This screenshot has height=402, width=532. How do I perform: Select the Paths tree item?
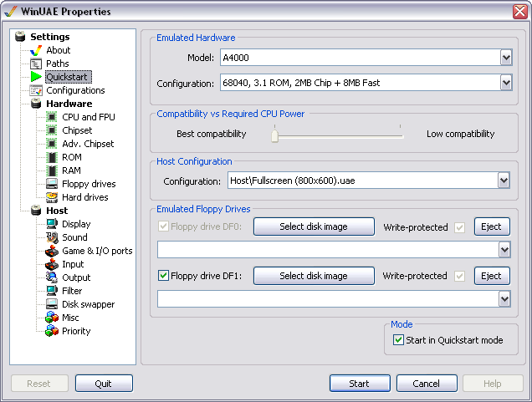coord(58,64)
